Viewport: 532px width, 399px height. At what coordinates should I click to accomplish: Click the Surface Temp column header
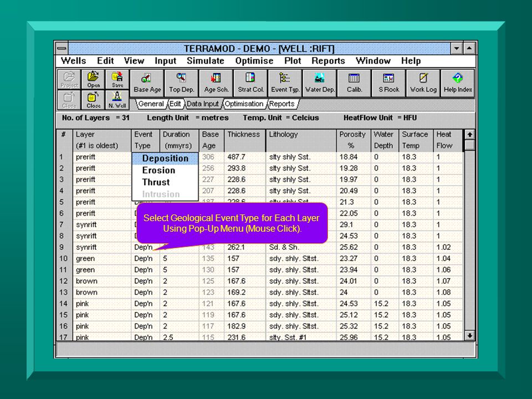pyautogui.click(x=416, y=140)
